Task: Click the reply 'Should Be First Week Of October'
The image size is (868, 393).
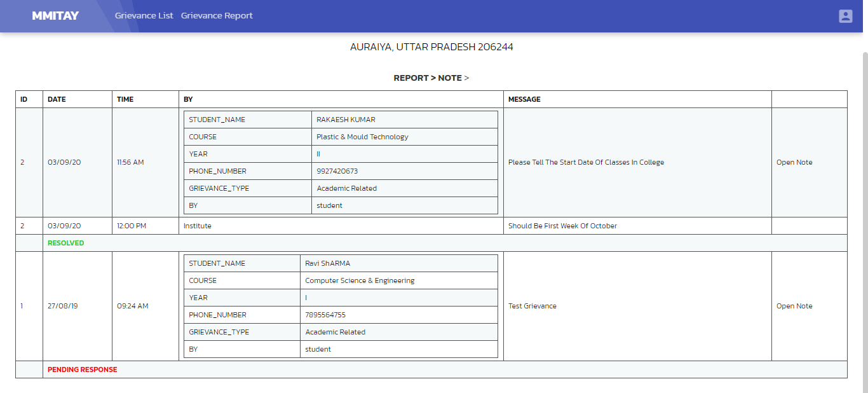Action: pyautogui.click(x=562, y=226)
